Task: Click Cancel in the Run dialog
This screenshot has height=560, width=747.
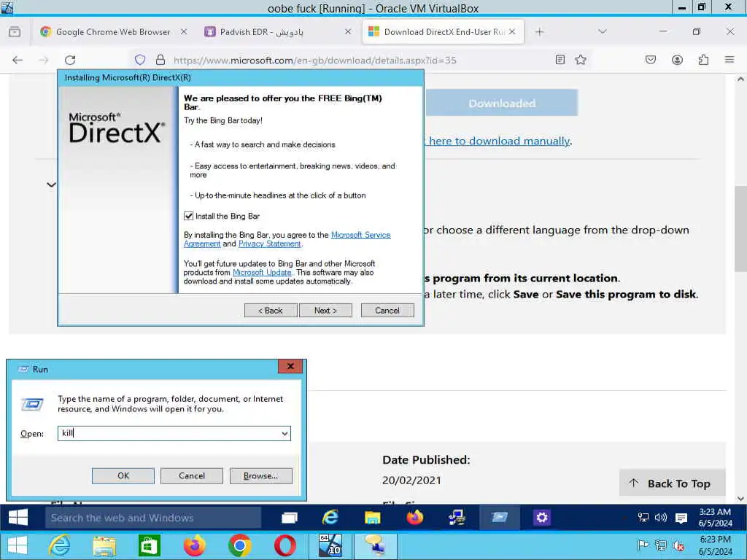Action: 192,475
